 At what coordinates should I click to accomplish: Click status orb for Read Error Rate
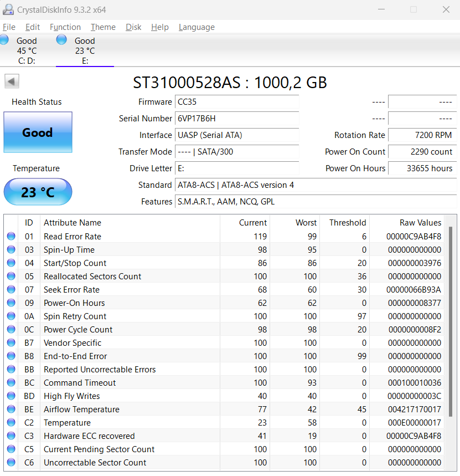pos(11,237)
